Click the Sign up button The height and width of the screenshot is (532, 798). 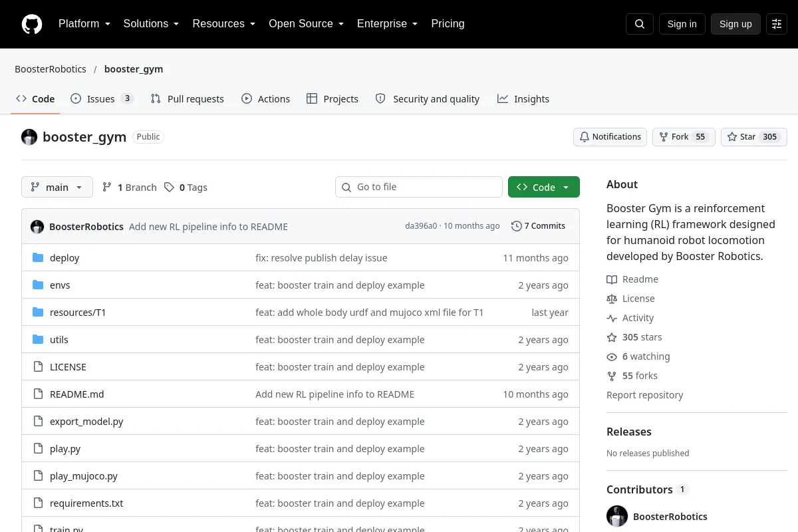click(735, 24)
